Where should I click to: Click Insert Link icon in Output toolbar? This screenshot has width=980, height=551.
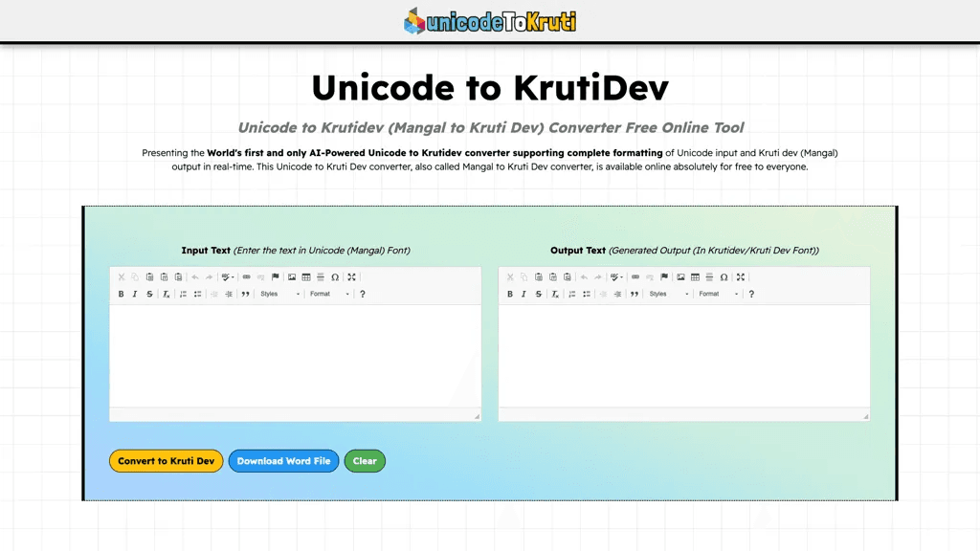(x=635, y=276)
